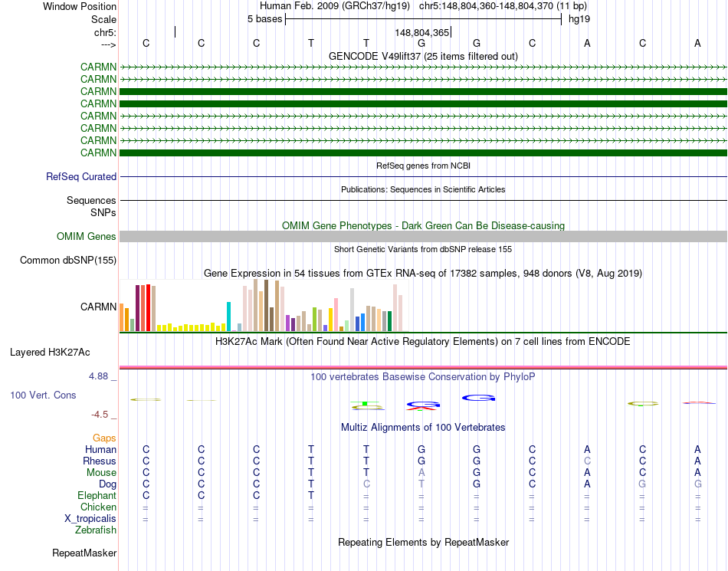Viewport: 728px width, 571px height.
Task: Click the Sequences track label
Action: [91, 200]
